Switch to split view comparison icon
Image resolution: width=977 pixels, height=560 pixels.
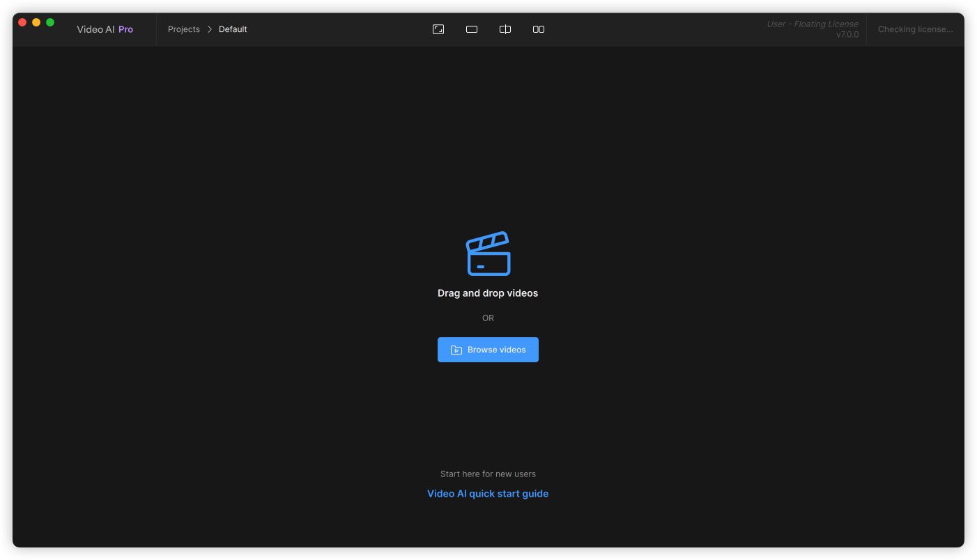505,29
